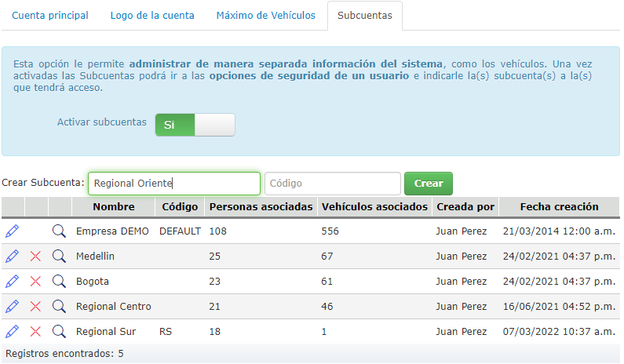Select the Bogota name cell
Image resolution: width=624 pixels, height=364 pixels.
point(93,282)
